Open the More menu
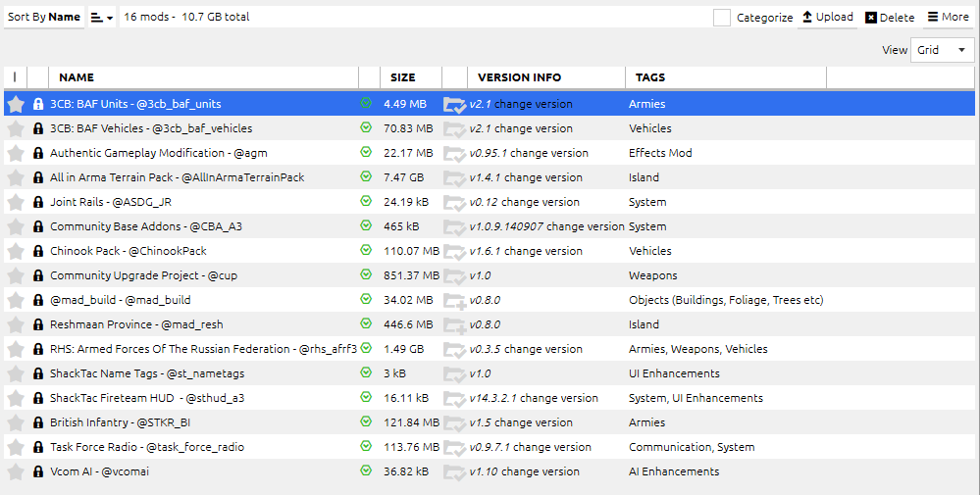This screenshot has height=495, width=980. point(949,17)
